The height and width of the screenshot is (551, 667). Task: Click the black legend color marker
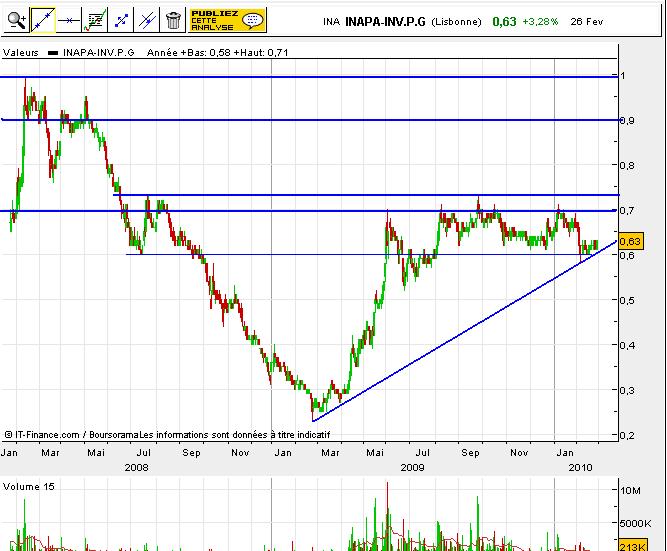click(54, 51)
